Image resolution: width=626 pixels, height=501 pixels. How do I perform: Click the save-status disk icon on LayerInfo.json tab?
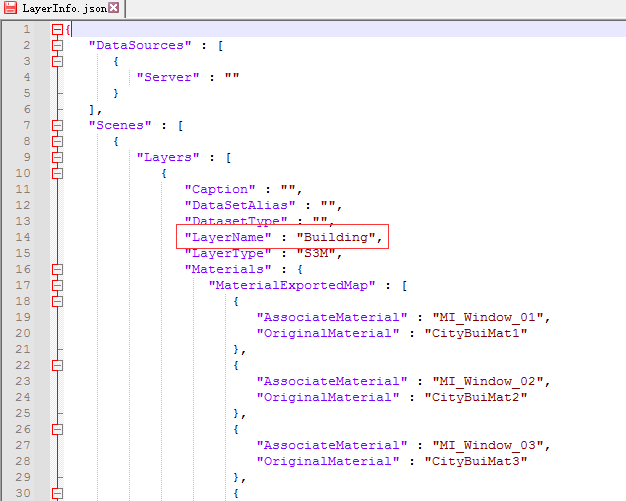tap(9, 9)
